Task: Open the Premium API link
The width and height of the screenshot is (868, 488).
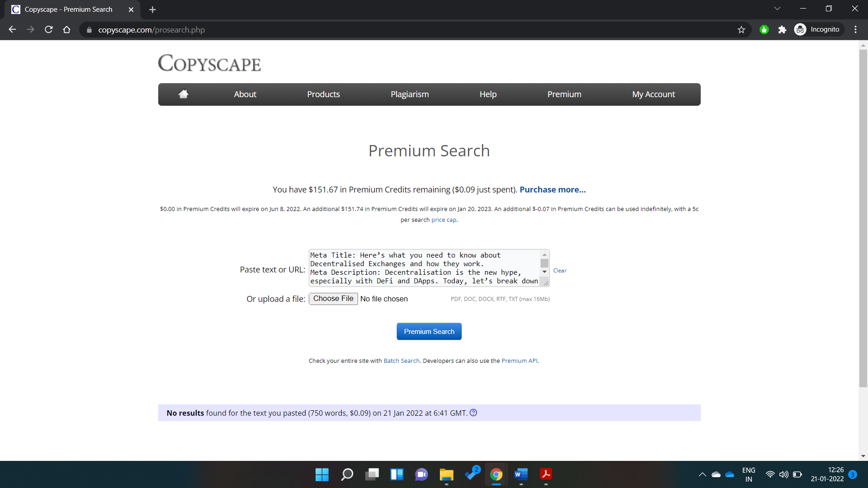Action: point(519,361)
